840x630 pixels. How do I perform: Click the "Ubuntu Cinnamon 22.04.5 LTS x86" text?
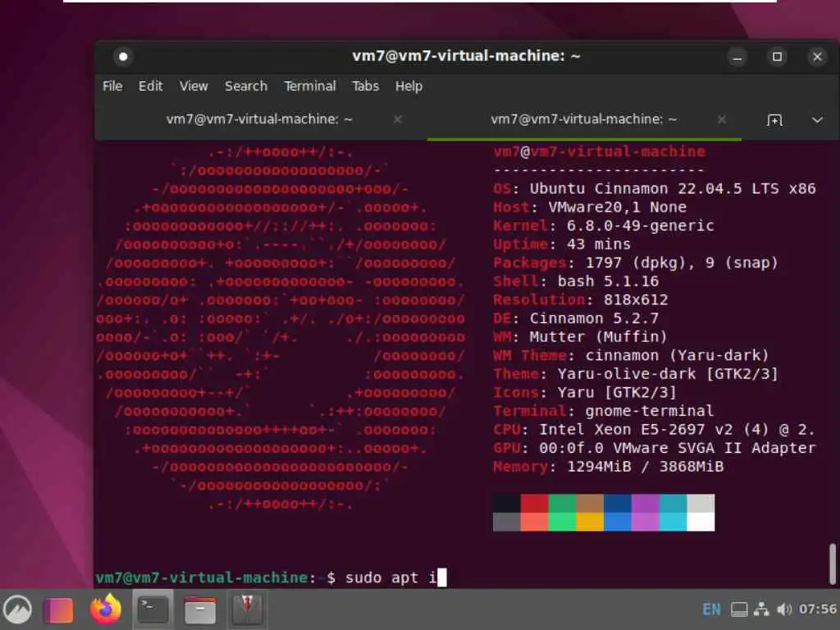(673, 189)
